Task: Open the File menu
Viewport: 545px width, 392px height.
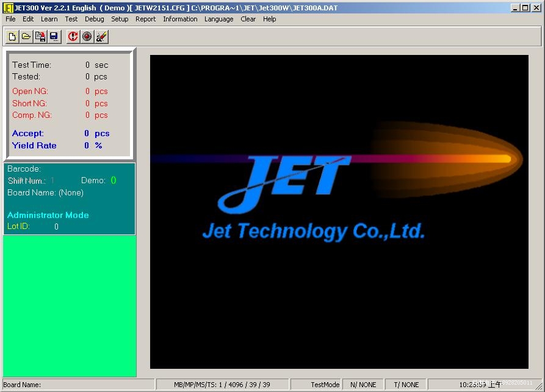Action: (10, 19)
